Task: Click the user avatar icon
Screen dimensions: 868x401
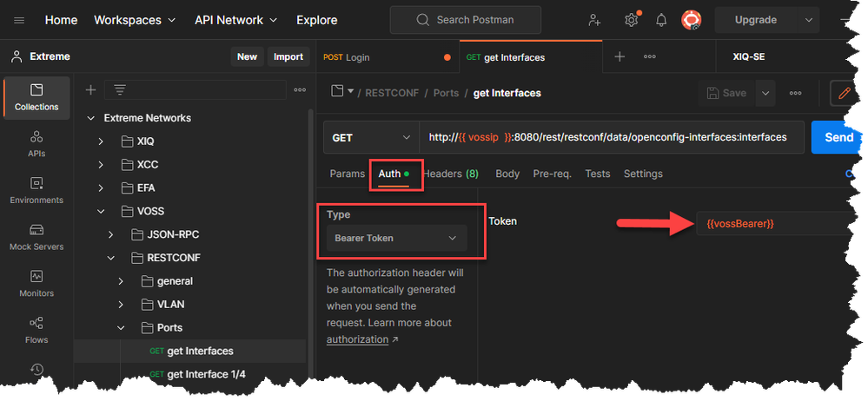Action: 692,21
